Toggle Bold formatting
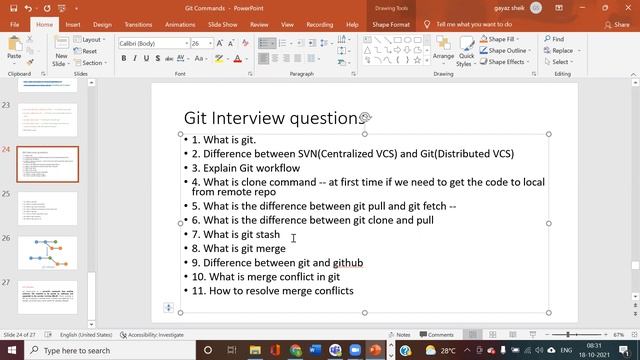Screen dimensions: 640x360 click(124, 59)
